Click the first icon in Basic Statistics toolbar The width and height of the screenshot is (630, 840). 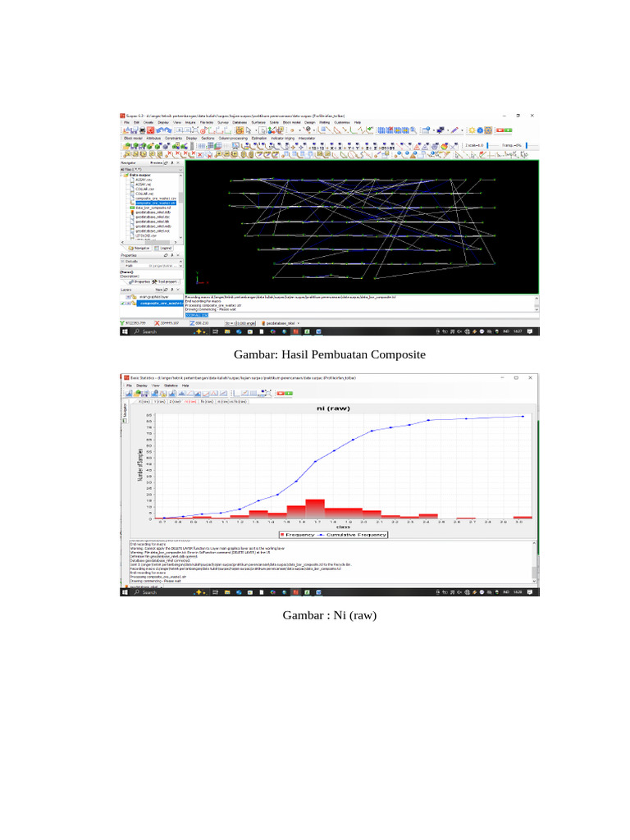[x=129, y=393]
